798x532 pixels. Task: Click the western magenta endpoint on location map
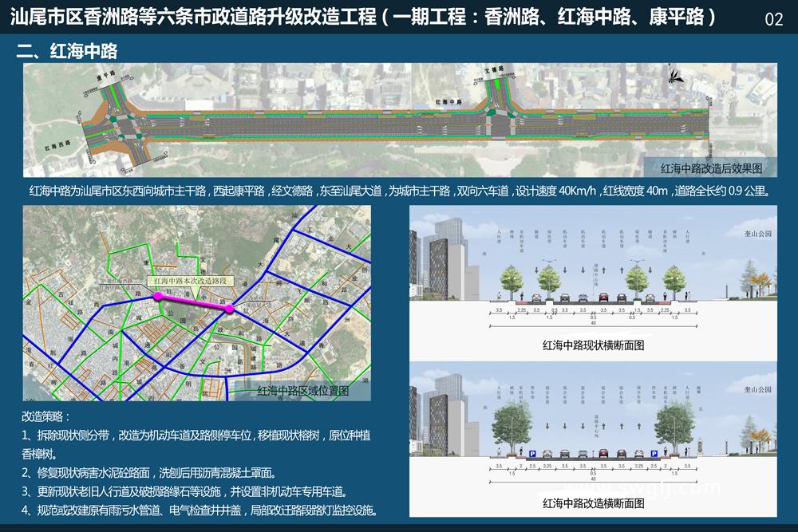[x=157, y=296]
